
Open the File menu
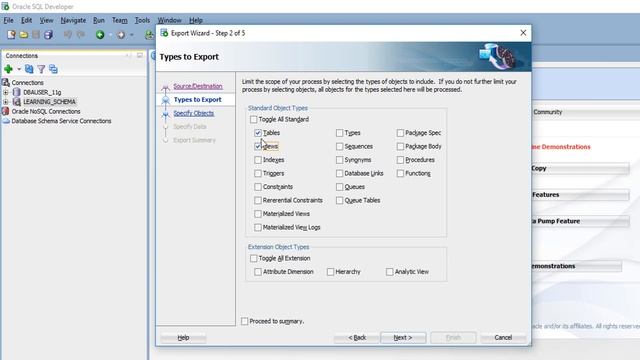[9, 20]
